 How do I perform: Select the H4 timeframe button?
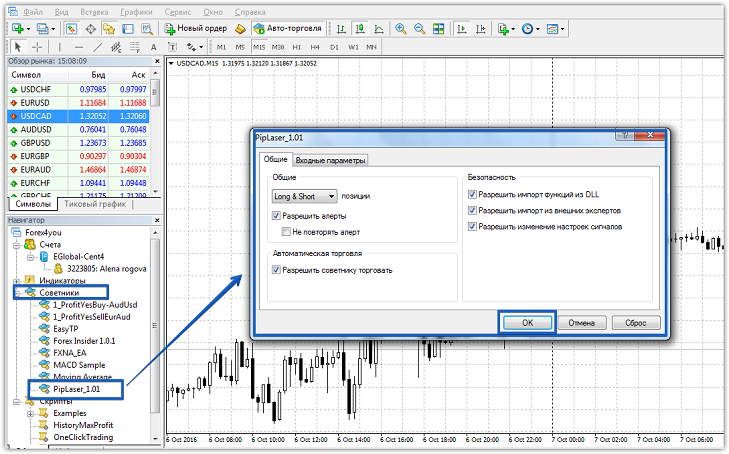click(315, 47)
